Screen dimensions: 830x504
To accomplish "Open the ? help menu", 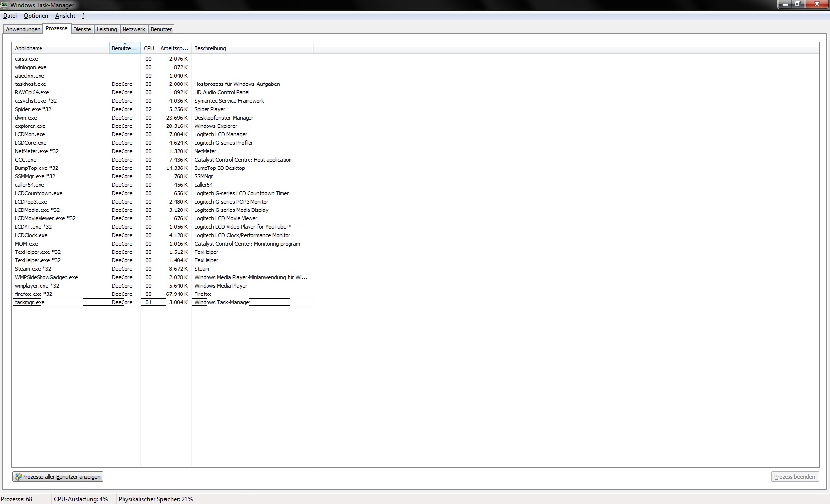I will point(83,16).
